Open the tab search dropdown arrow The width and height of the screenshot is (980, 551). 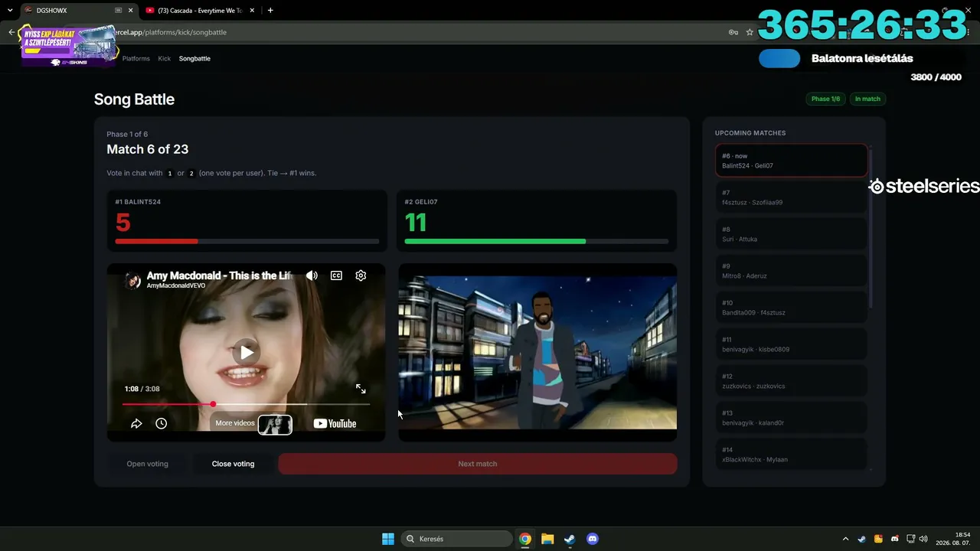click(9, 11)
